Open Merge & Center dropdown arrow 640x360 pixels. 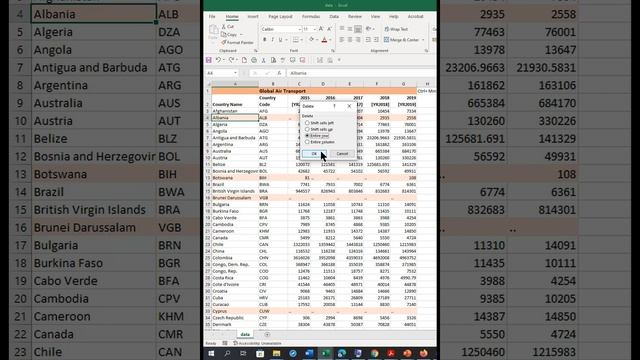[x=423, y=40]
